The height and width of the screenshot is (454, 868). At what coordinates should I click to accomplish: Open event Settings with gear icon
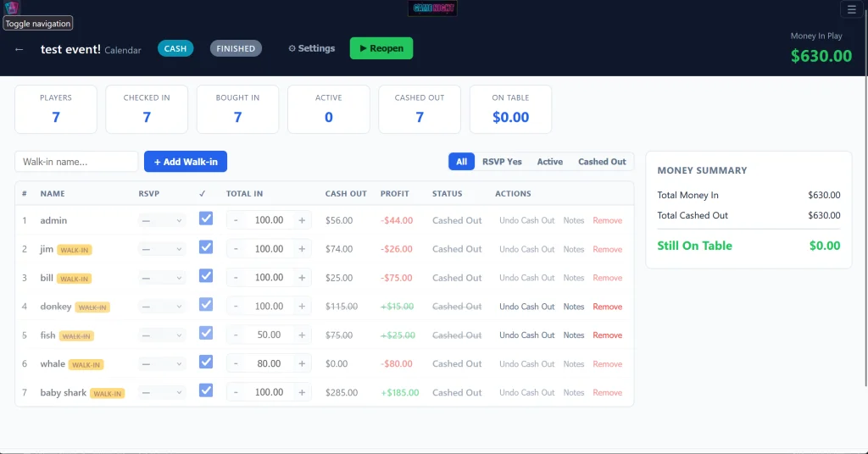[312, 48]
